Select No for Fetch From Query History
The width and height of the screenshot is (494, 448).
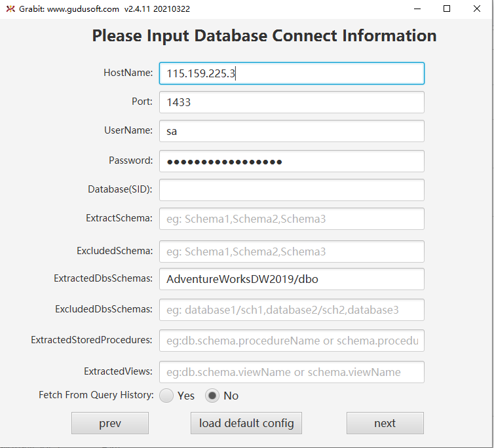(x=213, y=396)
